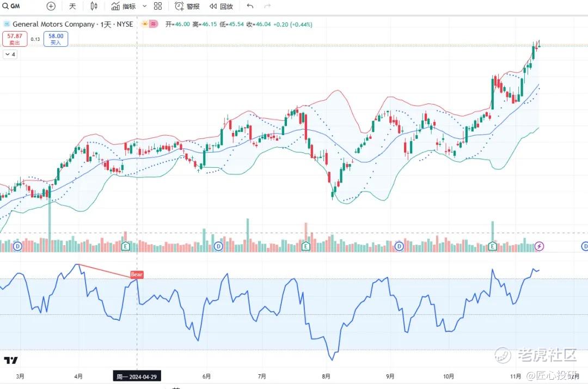Viewport: 588px width, 389px height.
Task: Add a comparison symbol with plus icon
Action: [51, 6]
